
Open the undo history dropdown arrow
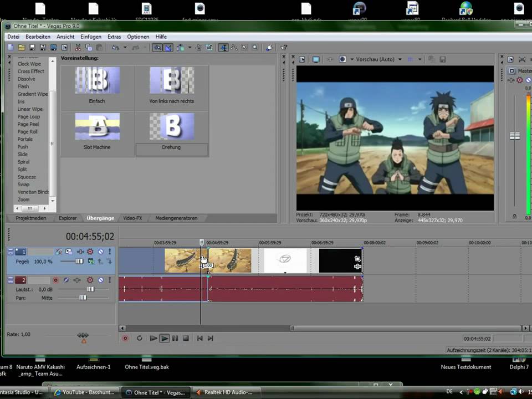125,48
